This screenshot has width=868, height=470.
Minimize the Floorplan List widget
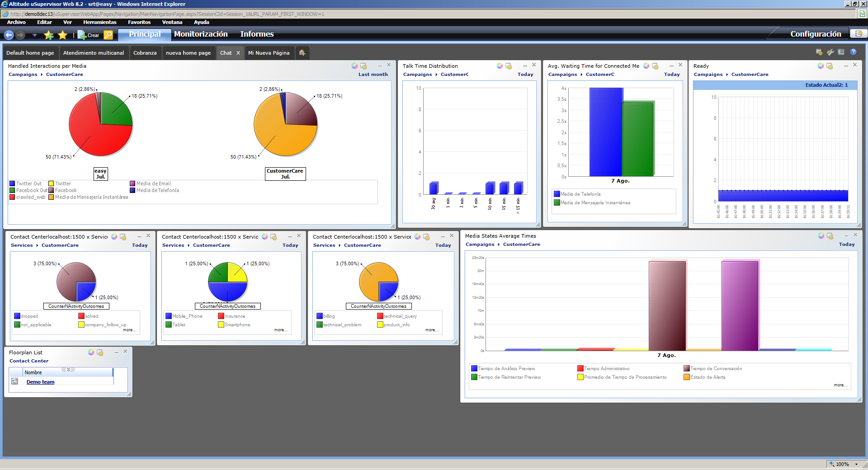(x=116, y=352)
